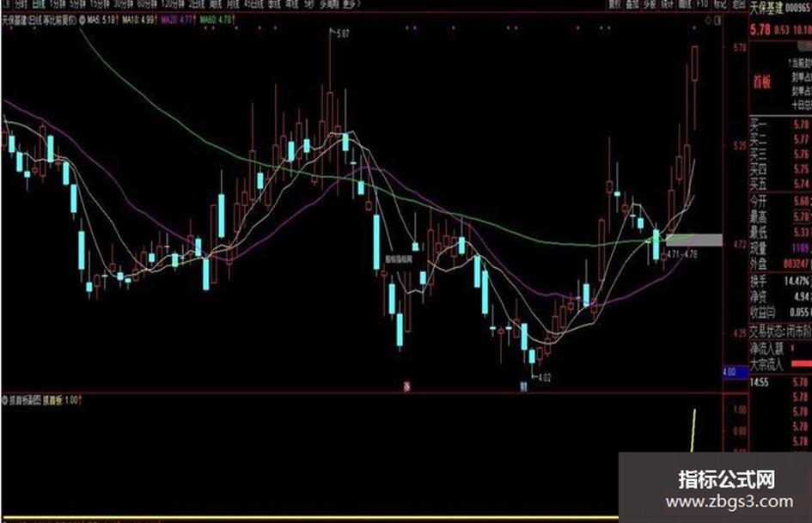This screenshot has height=523, width=812.
Task: Click the 交易状态 trading status line
Action: pos(780,331)
